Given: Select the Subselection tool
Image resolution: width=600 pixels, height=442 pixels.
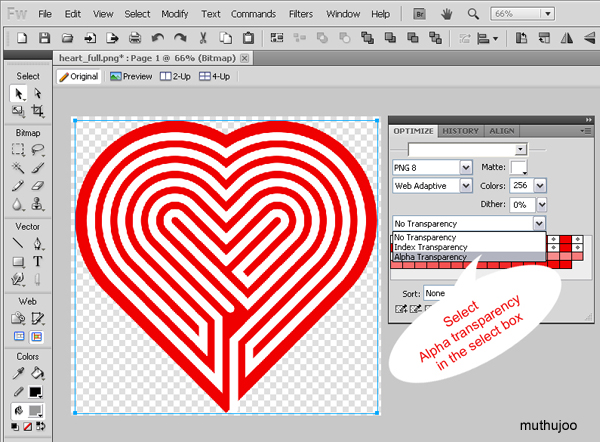Looking at the screenshot, I should pyautogui.click(x=38, y=94).
